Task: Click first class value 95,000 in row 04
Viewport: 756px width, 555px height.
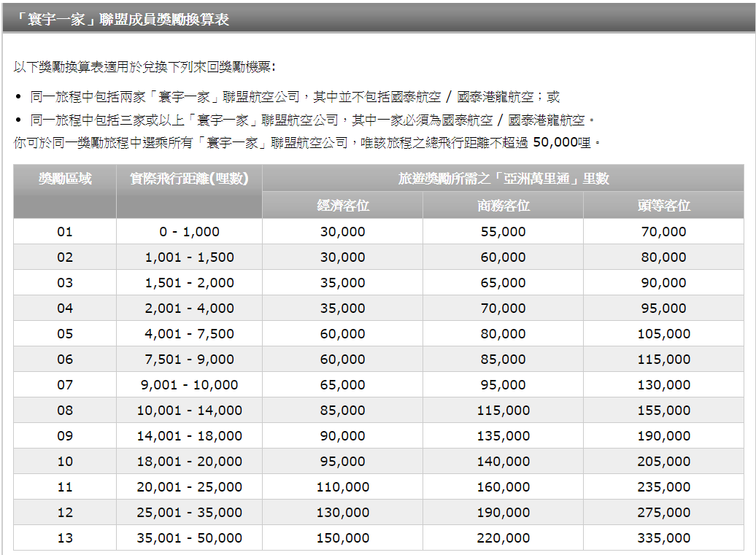Action: click(664, 308)
